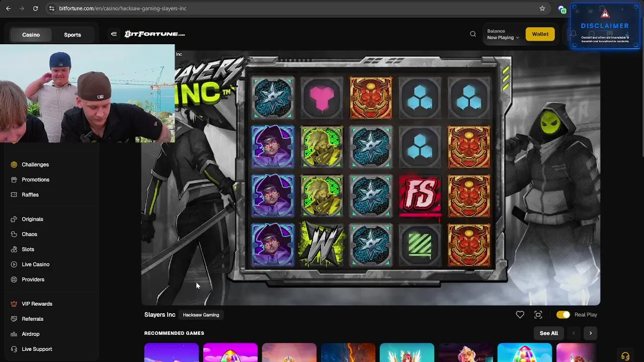Image resolution: width=644 pixels, height=362 pixels.
Task: Open the winged character recommended game thumbnail
Action: (407, 352)
